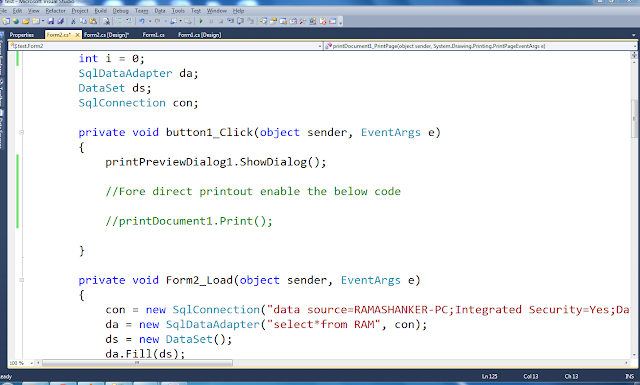Screen dimensions: 640x385
Task: Click the 'Ln 125' status bar entry
Action: pyautogui.click(x=489, y=376)
